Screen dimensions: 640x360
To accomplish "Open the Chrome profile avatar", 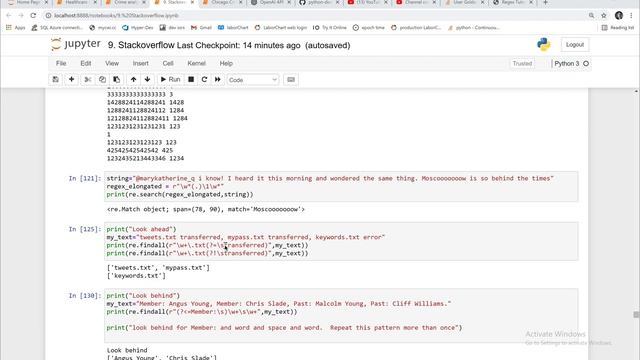I will [x=619, y=16].
